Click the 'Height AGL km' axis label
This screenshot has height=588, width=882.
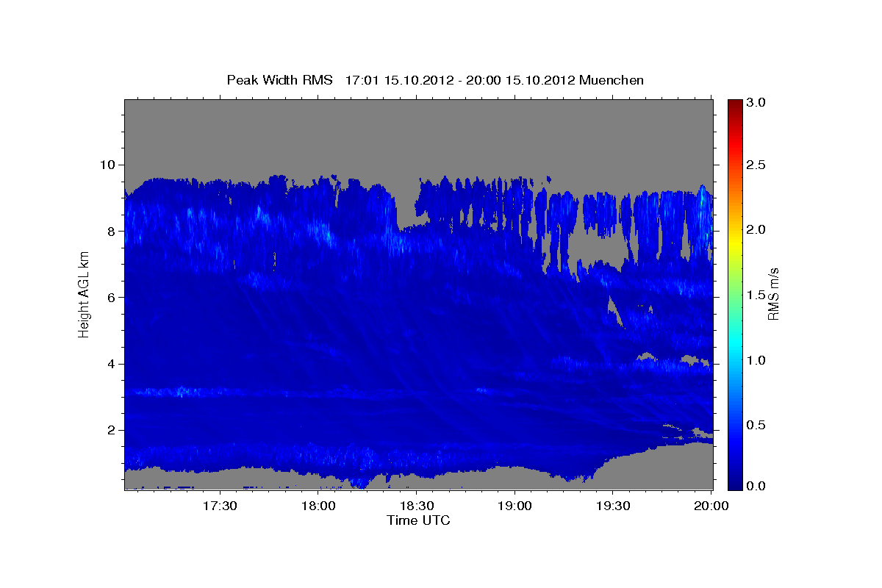click(85, 293)
